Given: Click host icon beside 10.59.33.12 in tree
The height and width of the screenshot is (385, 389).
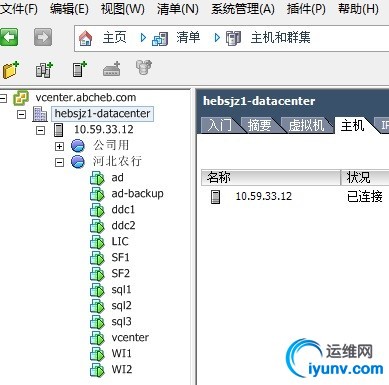Looking at the screenshot, I should (x=58, y=130).
